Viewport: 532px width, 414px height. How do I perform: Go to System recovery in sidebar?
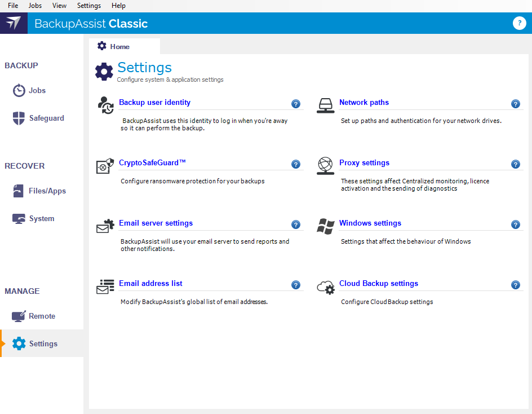42,219
